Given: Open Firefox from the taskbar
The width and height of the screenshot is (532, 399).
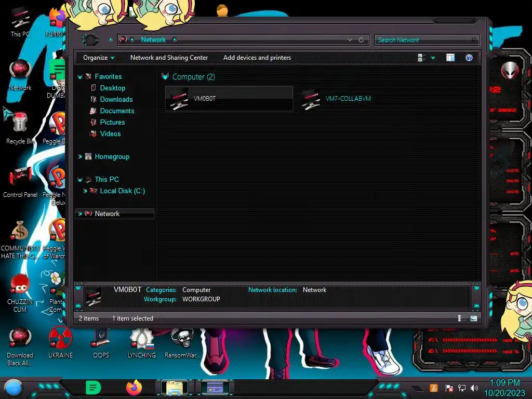Looking at the screenshot, I should pos(134,388).
